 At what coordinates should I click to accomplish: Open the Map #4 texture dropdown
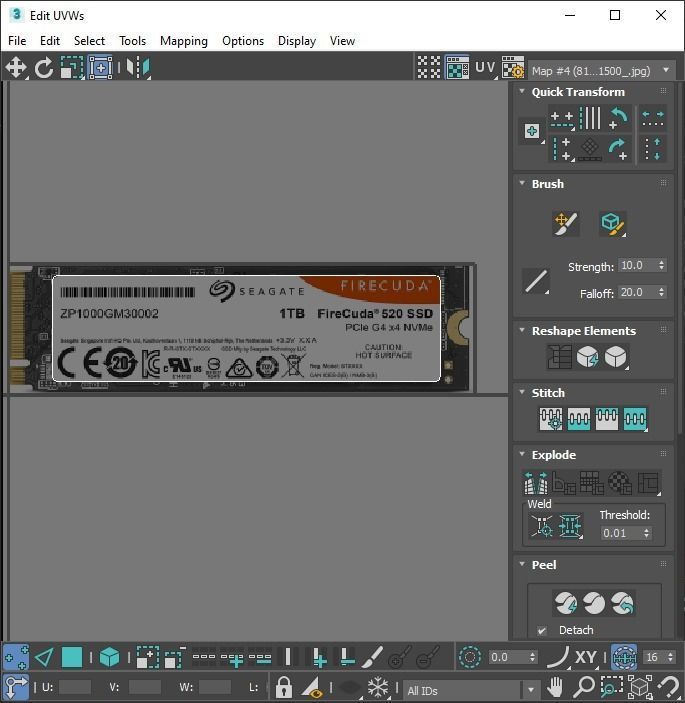coord(602,71)
